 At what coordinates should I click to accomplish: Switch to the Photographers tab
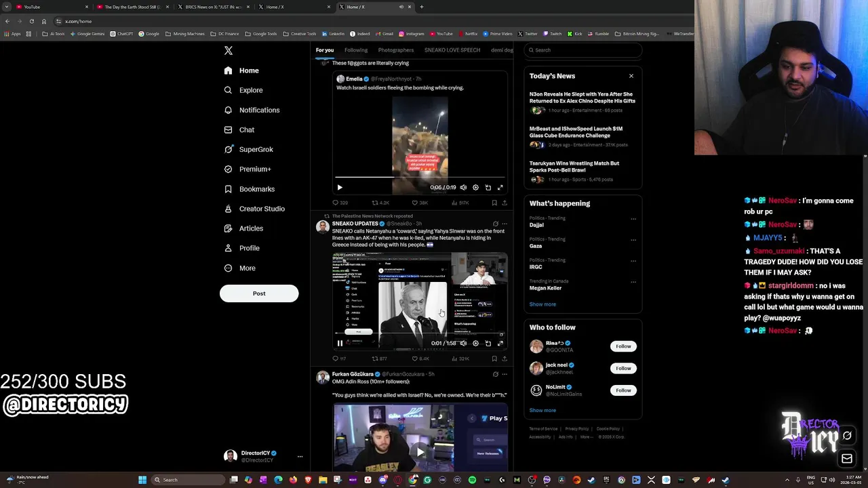[396, 50]
